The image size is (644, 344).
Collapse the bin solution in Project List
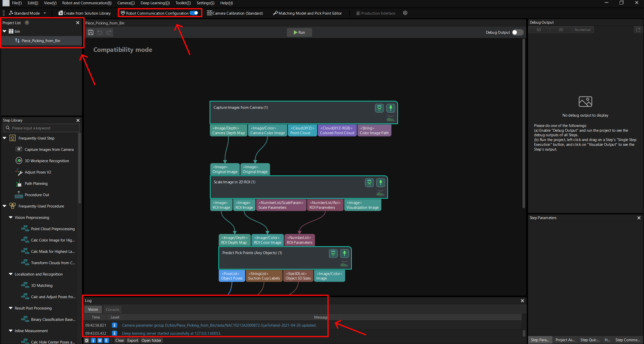point(5,31)
